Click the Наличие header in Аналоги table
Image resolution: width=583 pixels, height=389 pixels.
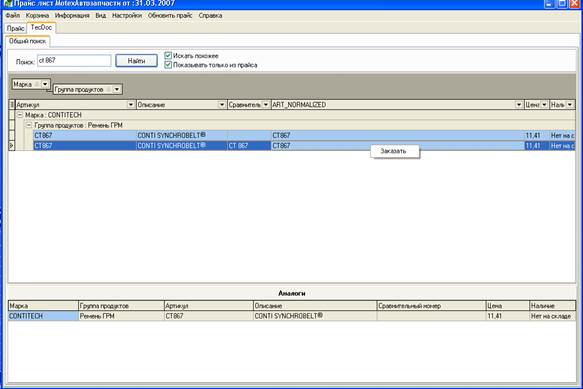click(x=552, y=306)
